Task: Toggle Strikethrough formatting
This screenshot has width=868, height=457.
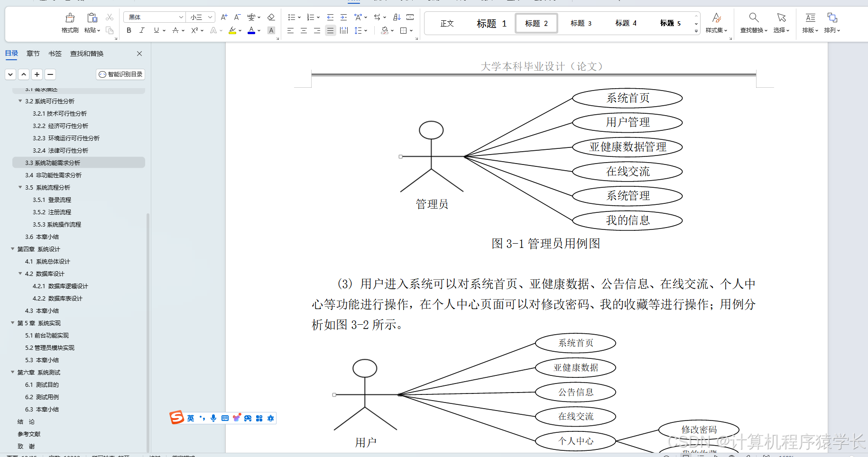Action: pyautogui.click(x=175, y=30)
